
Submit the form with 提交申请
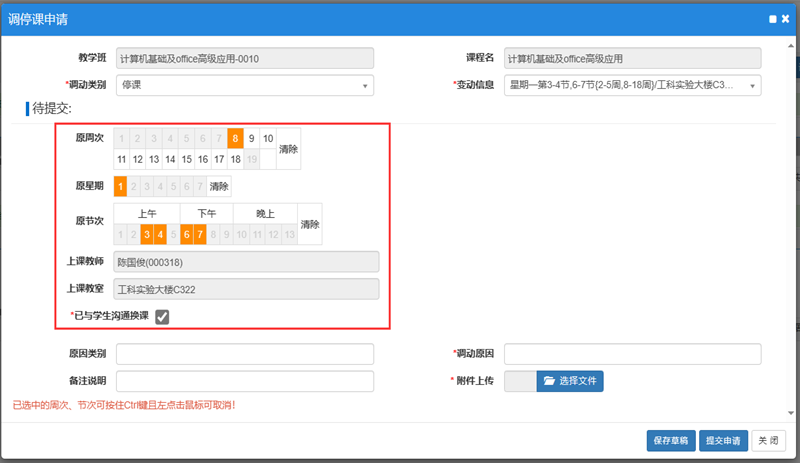click(x=722, y=440)
